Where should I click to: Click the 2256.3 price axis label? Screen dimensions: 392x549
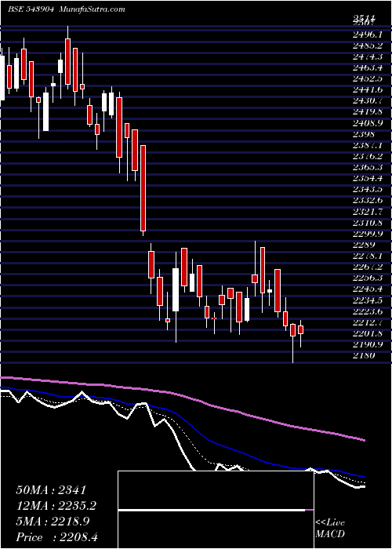point(368,278)
